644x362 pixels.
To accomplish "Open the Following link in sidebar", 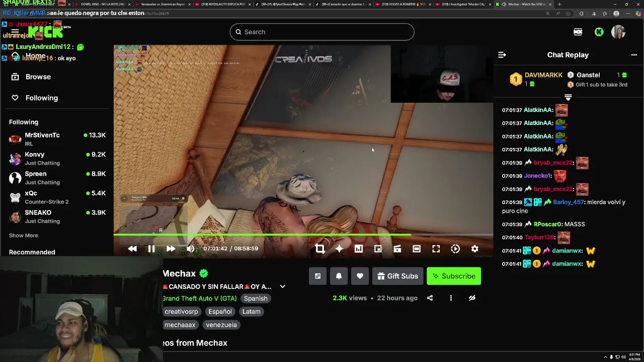I will coord(42,98).
